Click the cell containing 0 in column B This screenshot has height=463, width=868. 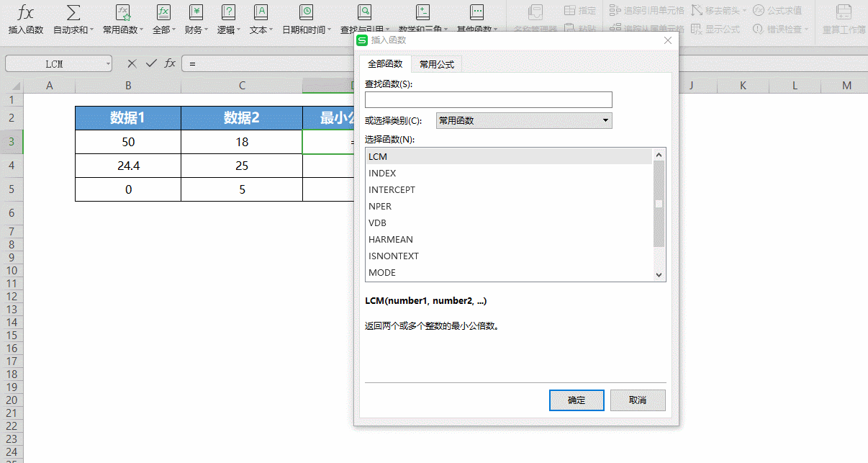coord(128,189)
